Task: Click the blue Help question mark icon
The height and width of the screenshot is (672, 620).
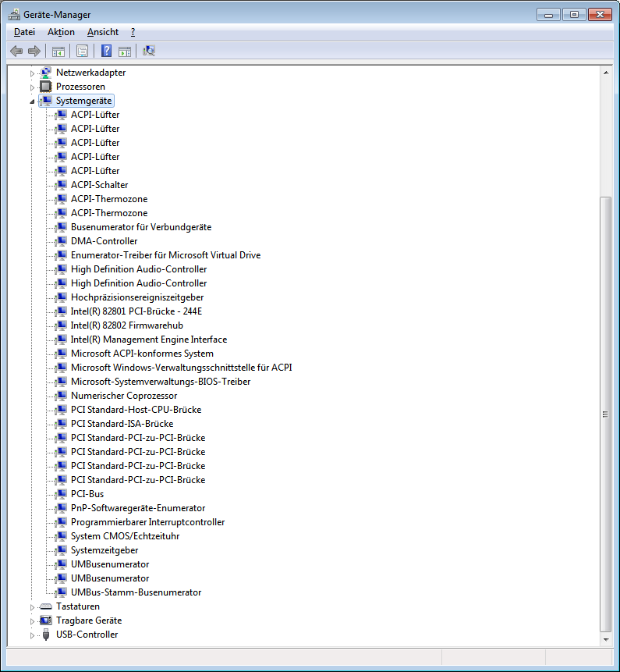Action: [106, 51]
